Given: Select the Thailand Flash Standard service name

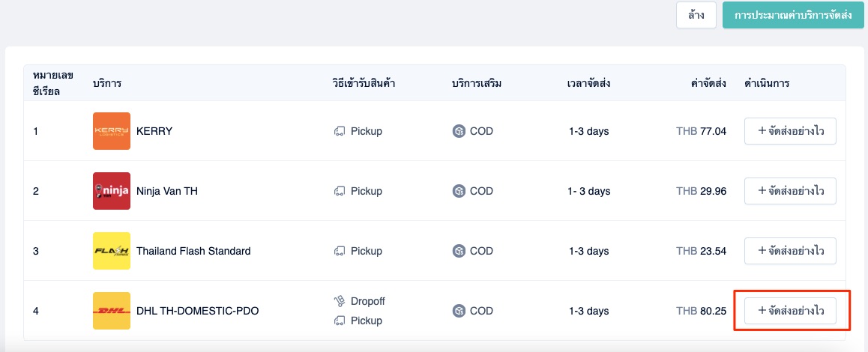Looking at the screenshot, I should coord(193,251).
